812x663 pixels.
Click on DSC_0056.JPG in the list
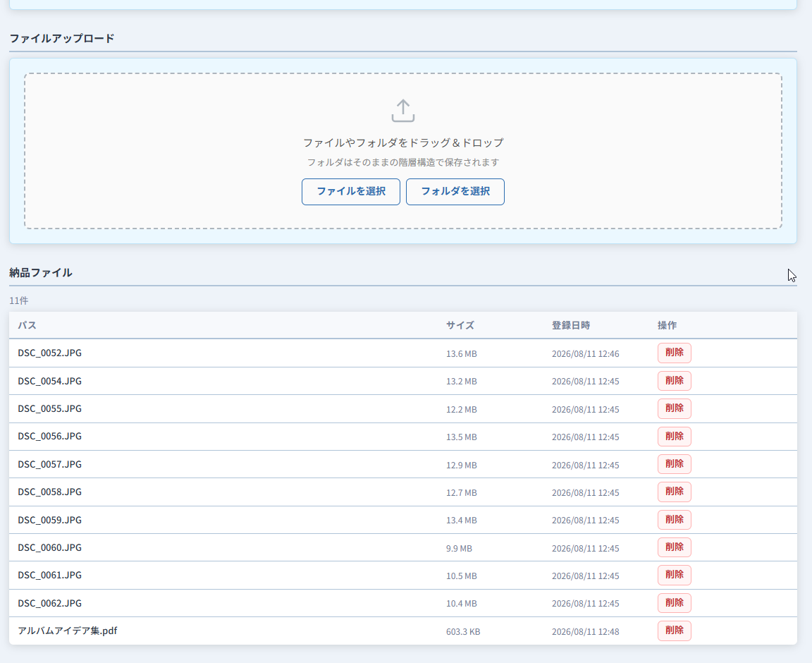tap(50, 437)
